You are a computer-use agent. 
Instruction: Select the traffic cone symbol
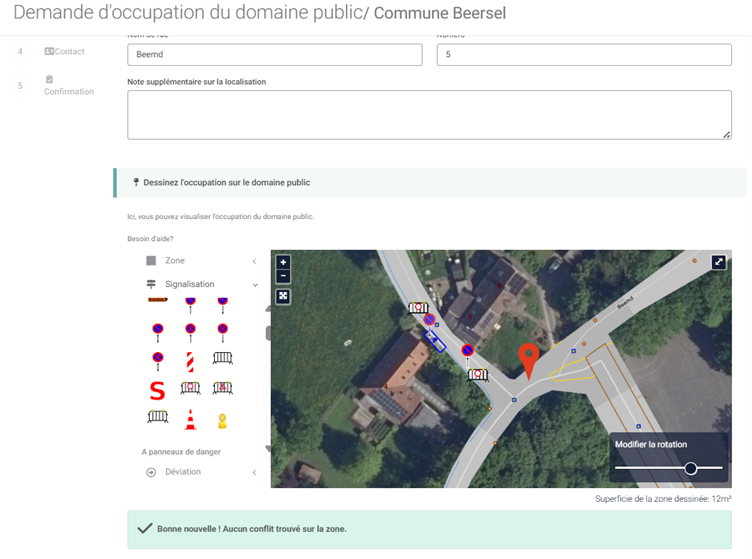click(190, 419)
